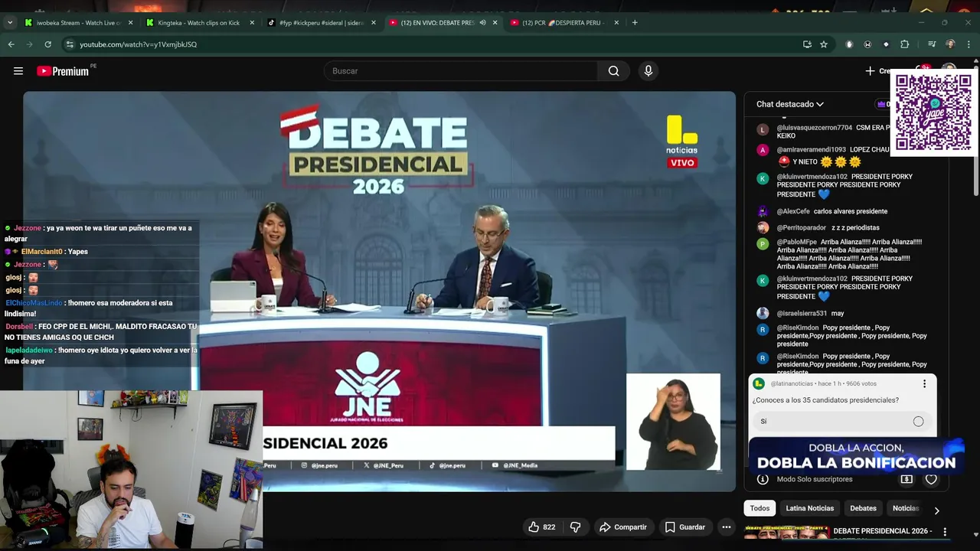Open the media control playlist icon in toolbar
Screen dimensions: 980x551
[x=932, y=44]
